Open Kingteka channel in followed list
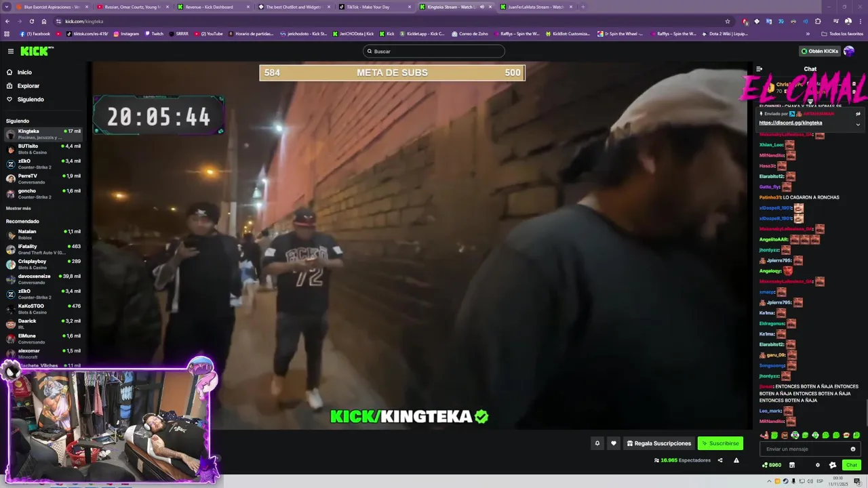Viewport: 868px width, 488px height. tap(43, 134)
